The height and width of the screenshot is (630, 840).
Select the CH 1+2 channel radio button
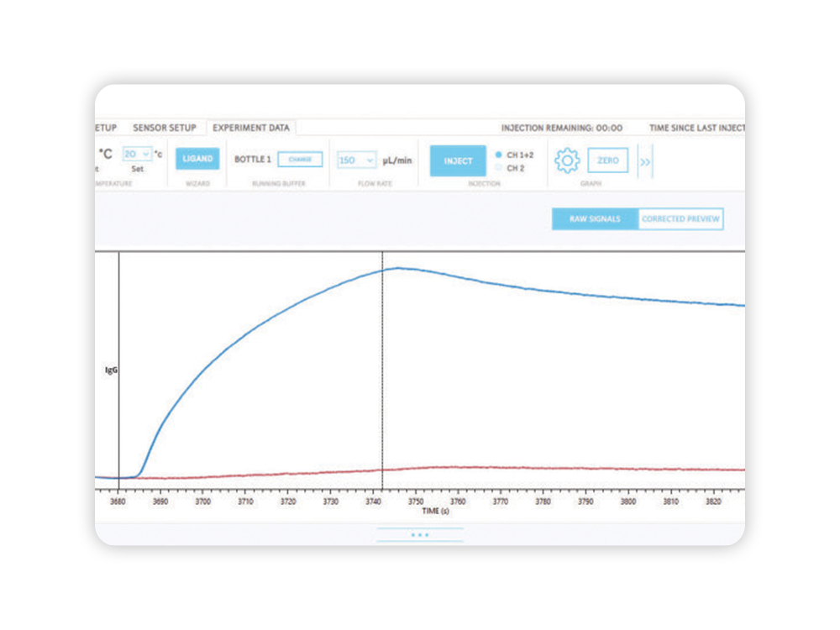coord(499,154)
